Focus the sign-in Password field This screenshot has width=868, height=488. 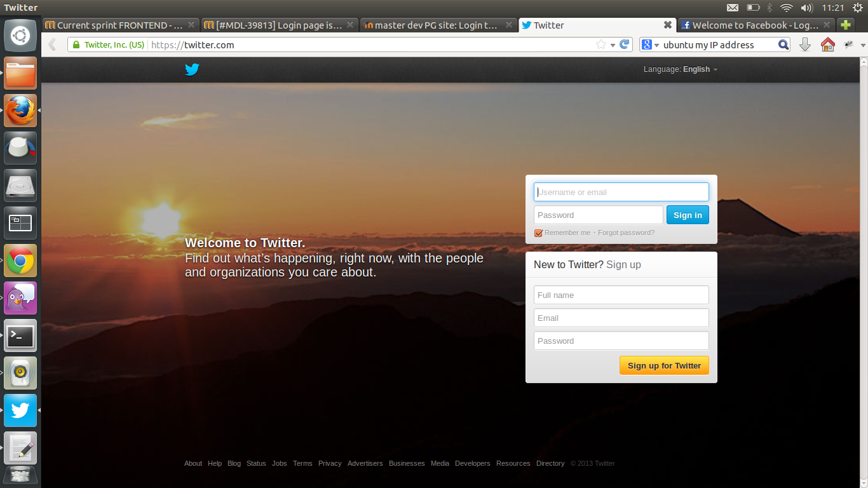(599, 215)
